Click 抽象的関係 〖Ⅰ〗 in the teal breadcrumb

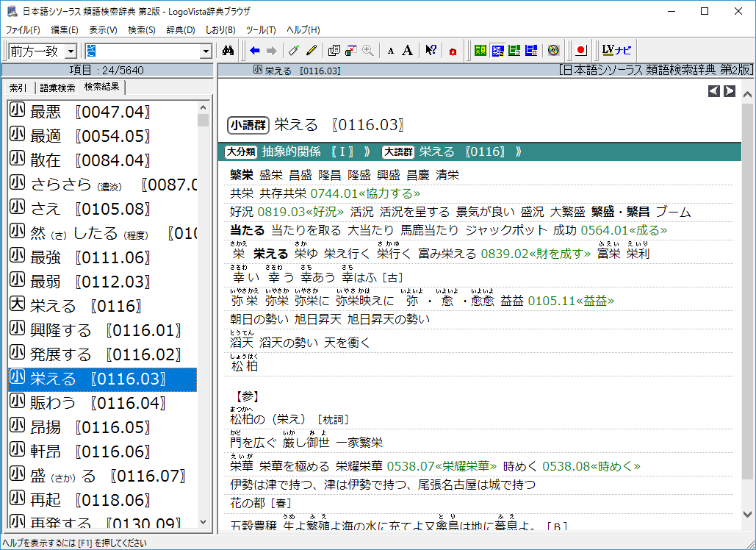click(x=307, y=152)
